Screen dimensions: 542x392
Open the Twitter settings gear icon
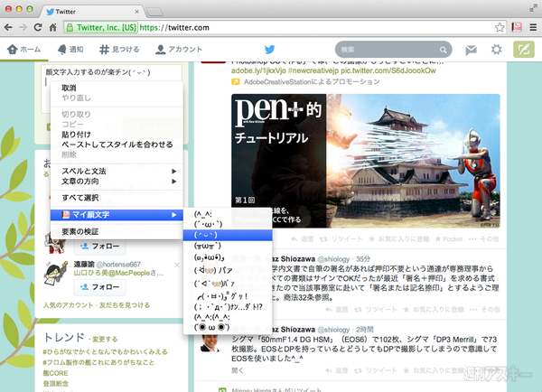point(496,50)
